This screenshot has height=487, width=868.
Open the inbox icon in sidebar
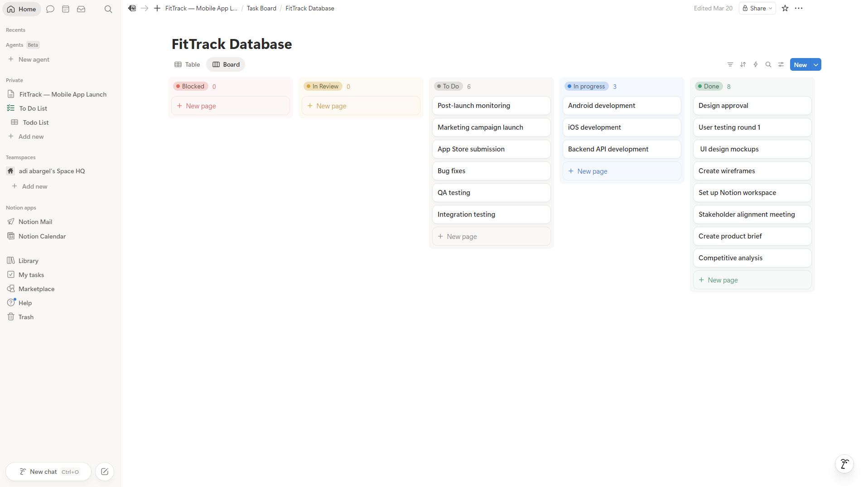(81, 9)
